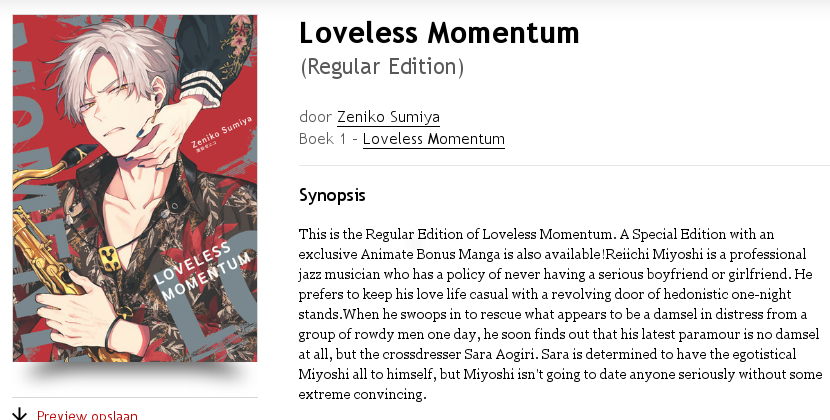This screenshot has height=420, width=830.
Task: Click the (Regular Edition) subtitle text
Action: point(382,68)
